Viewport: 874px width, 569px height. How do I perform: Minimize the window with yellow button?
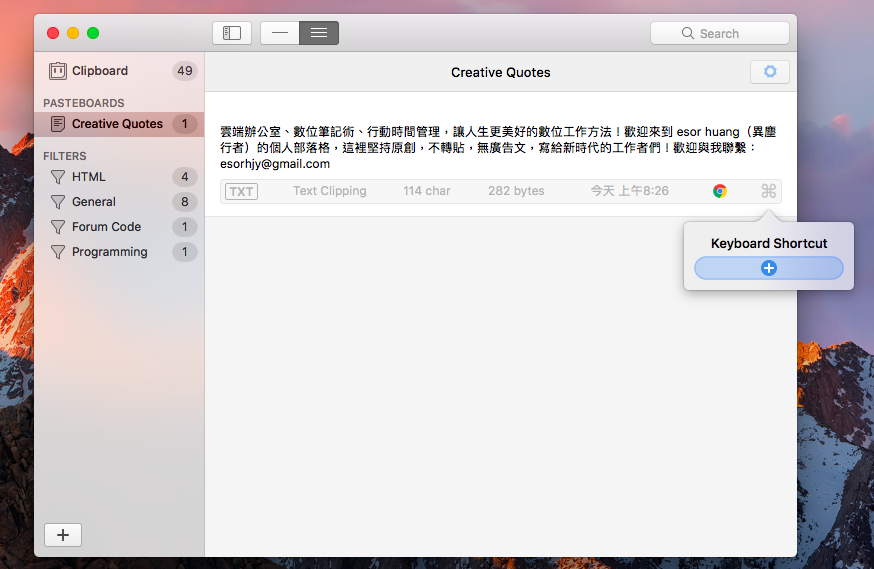coord(73,33)
